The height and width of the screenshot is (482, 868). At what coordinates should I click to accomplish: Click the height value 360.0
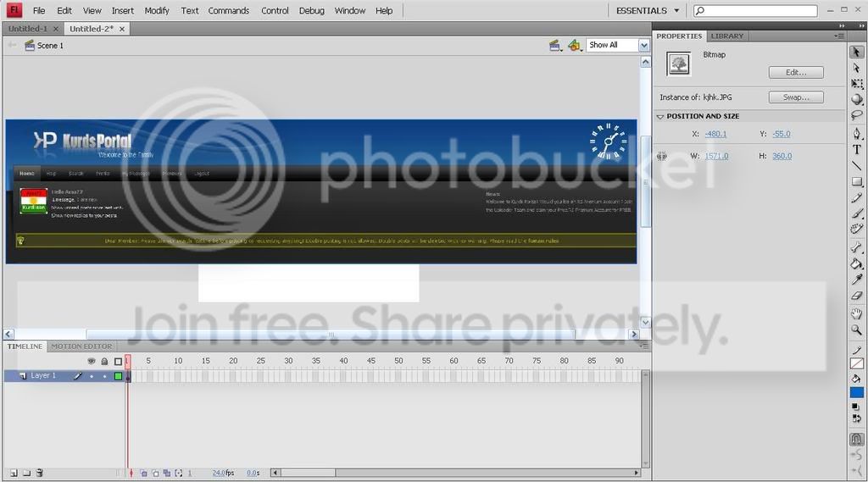click(x=782, y=156)
